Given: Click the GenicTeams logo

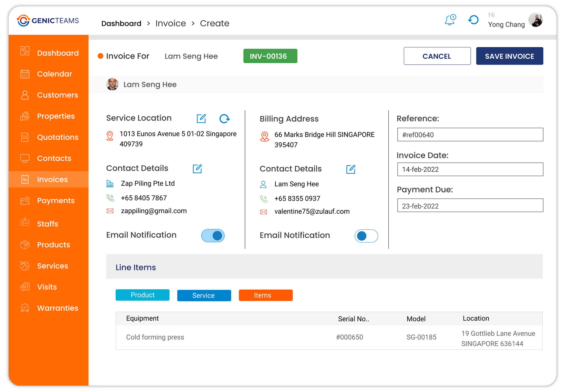Looking at the screenshot, I should pos(48,21).
